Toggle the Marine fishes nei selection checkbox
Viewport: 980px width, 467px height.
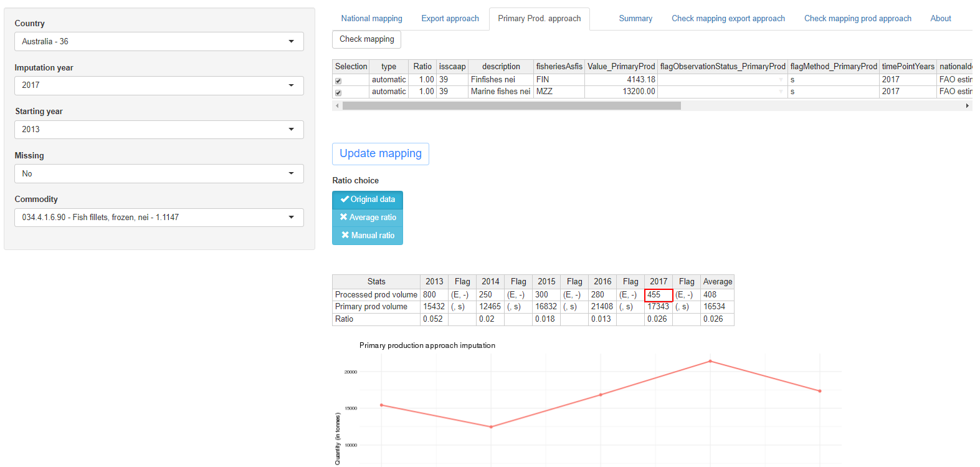click(338, 92)
